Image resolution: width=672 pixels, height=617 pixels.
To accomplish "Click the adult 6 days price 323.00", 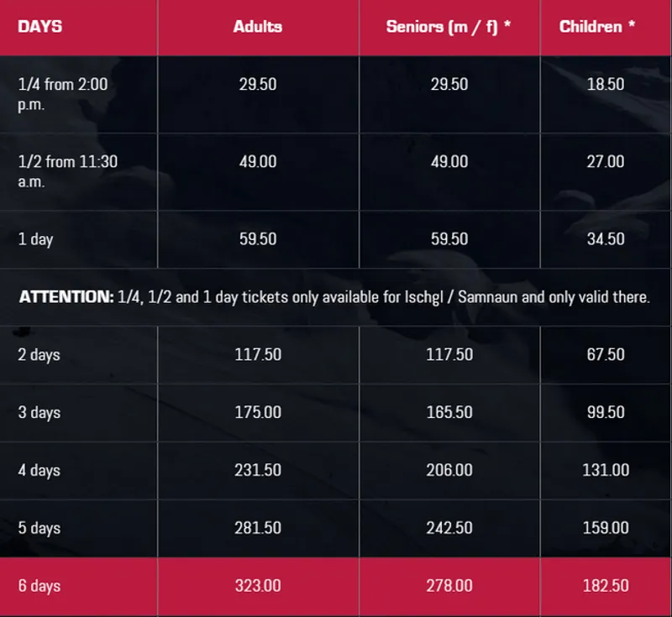I will (x=257, y=586).
